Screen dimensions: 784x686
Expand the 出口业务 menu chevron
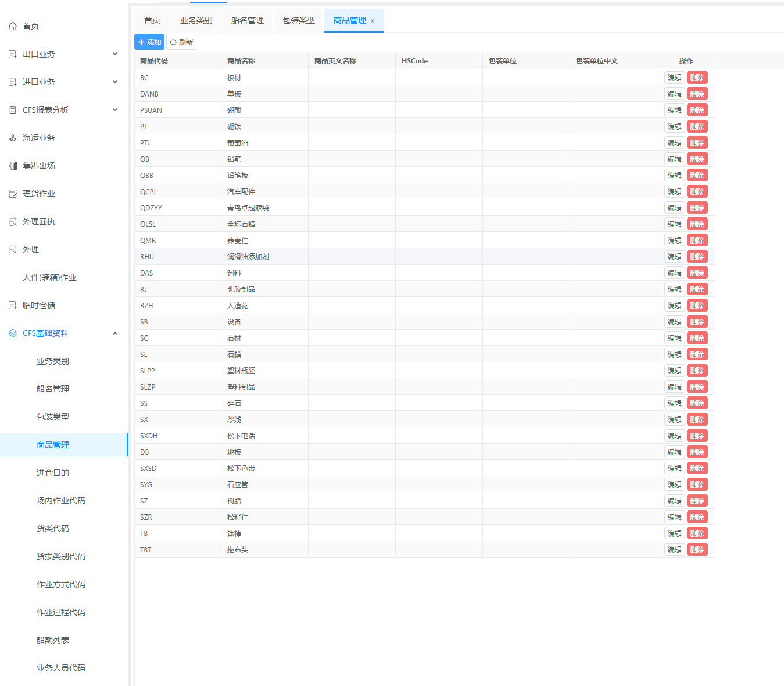click(115, 54)
